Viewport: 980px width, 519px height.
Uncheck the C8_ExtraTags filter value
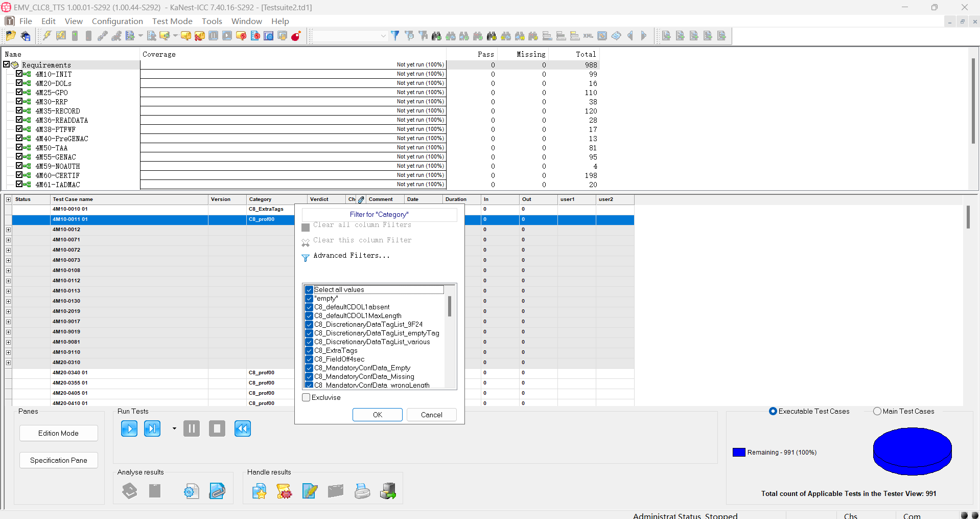(309, 351)
